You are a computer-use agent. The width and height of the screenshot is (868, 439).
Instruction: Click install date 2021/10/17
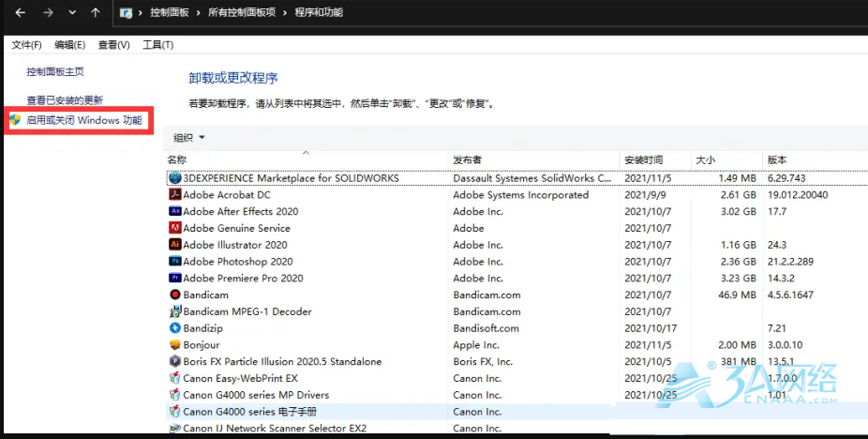click(x=651, y=328)
